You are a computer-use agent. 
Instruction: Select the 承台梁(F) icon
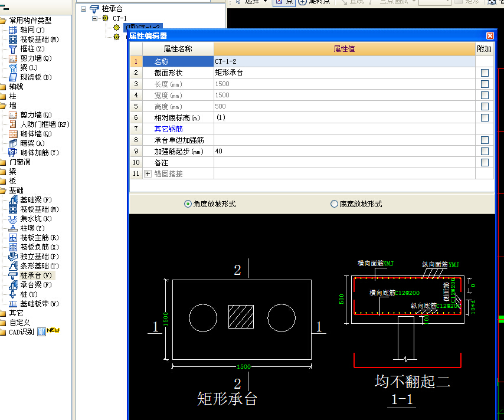click(13, 285)
